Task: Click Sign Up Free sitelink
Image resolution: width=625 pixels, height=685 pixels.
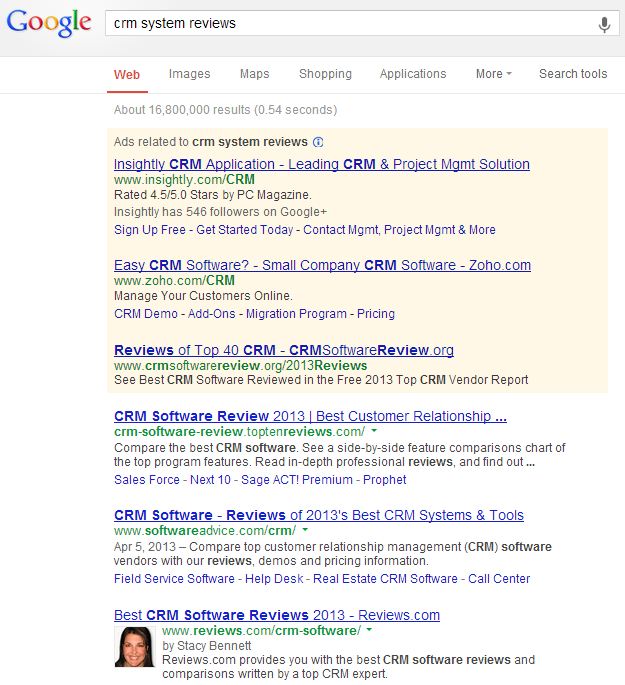Action: pos(150,230)
